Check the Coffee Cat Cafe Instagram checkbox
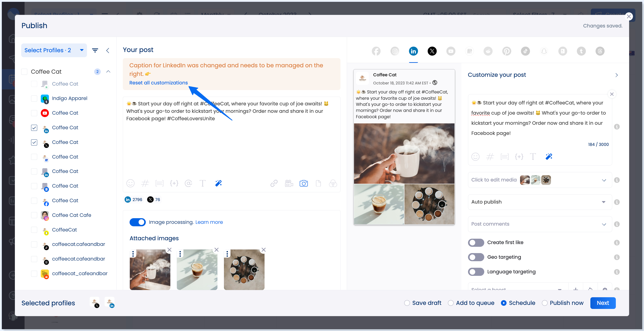Viewport: 644px width, 331px height. (x=34, y=215)
